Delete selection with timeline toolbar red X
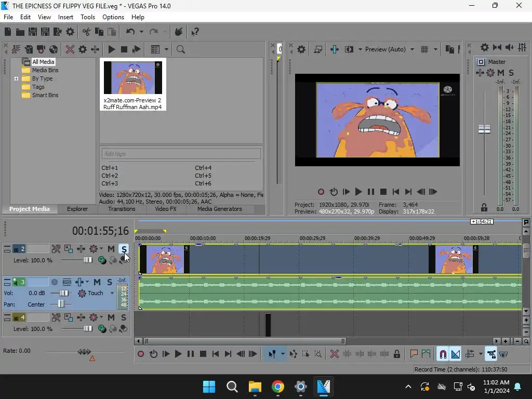532x399 pixels. coord(335,354)
